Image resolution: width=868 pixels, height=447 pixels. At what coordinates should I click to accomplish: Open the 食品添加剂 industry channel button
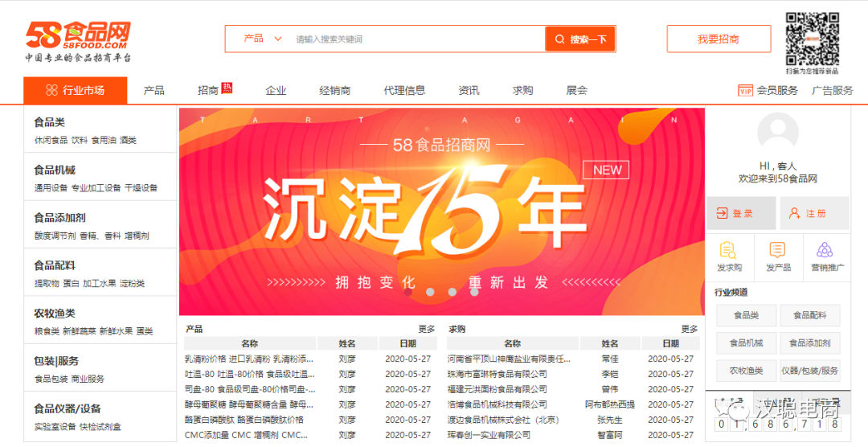click(810, 342)
